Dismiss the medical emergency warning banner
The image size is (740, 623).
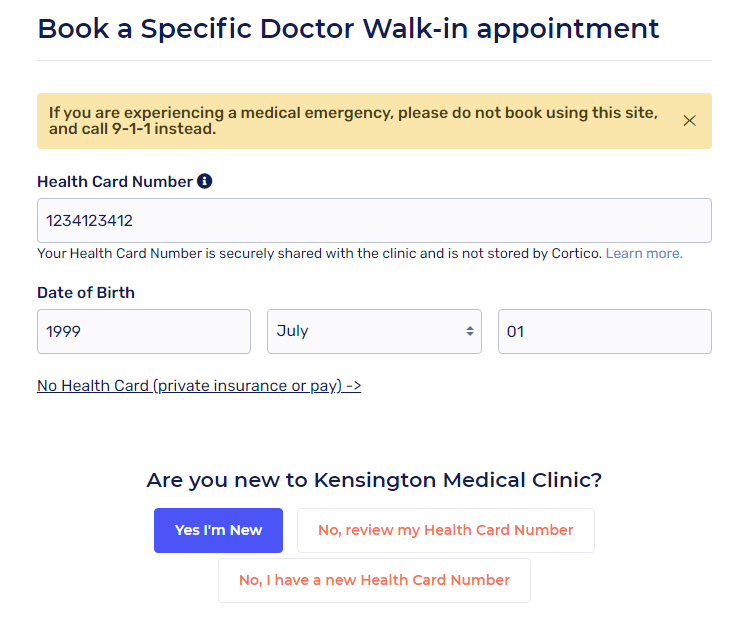(x=689, y=121)
